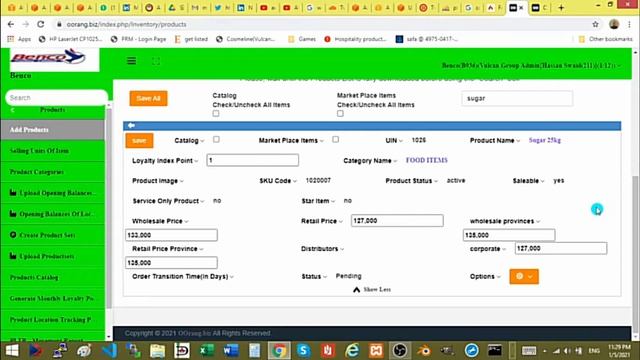This screenshot has width=640, height=360.
Task: Open Product Location Tracking in sidebar
Action: 53,320
